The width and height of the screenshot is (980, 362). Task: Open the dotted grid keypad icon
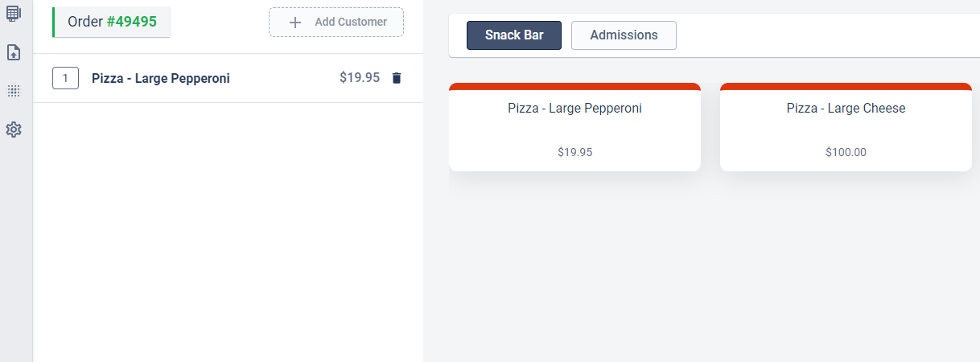point(13,91)
